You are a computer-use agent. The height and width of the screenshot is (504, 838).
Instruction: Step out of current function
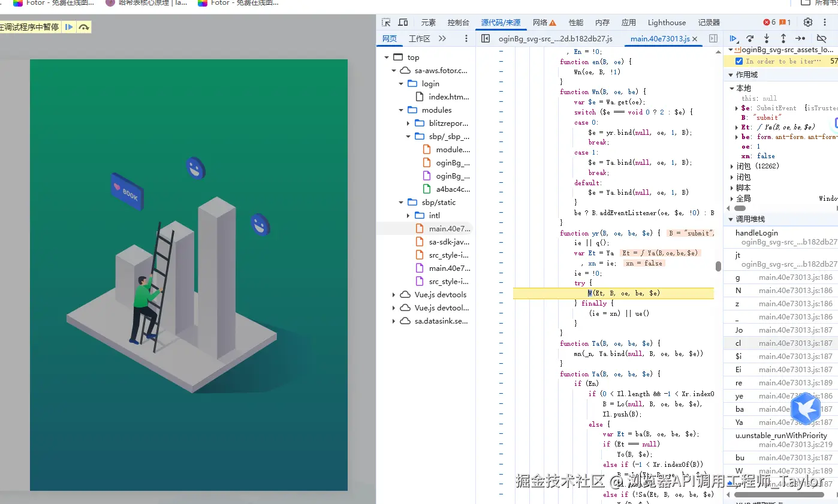(x=783, y=38)
